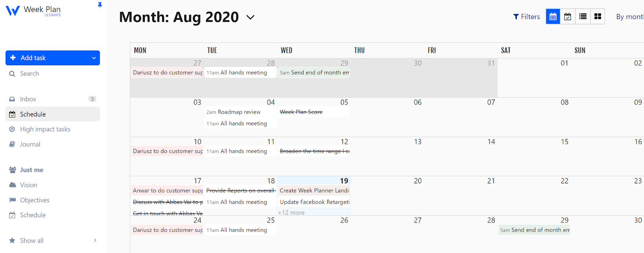
Task: Open the month selector chevron beside Aug 2020
Action: pyautogui.click(x=250, y=17)
